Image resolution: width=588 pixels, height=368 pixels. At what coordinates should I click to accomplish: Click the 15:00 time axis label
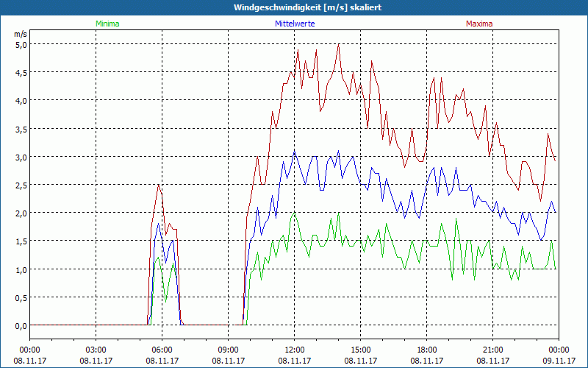click(x=361, y=350)
